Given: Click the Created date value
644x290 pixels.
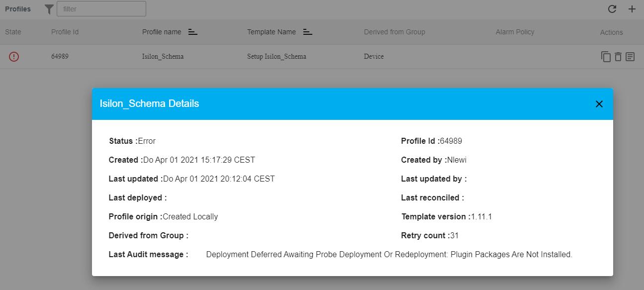Looking at the screenshot, I should 199,160.
